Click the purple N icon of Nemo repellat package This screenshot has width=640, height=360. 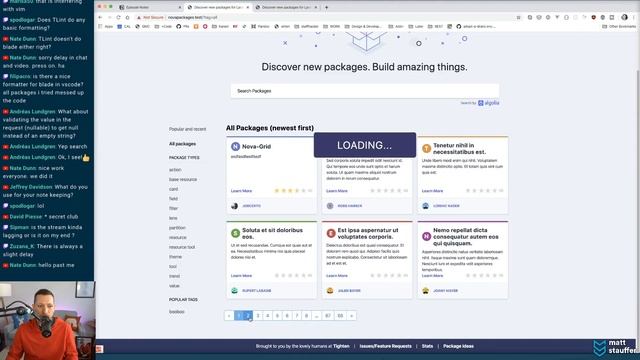pos(427,236)
